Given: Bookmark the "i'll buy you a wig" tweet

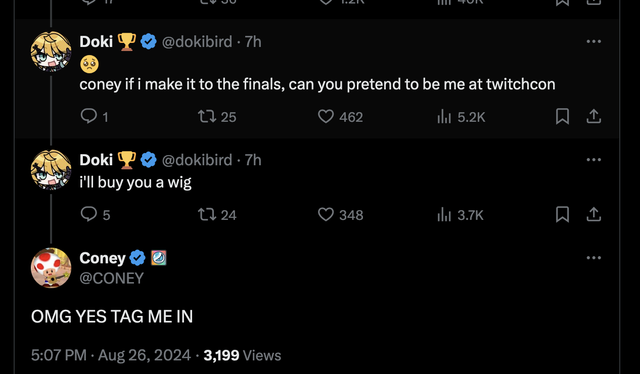Looking at the screenshot, I should click(562, 214).
